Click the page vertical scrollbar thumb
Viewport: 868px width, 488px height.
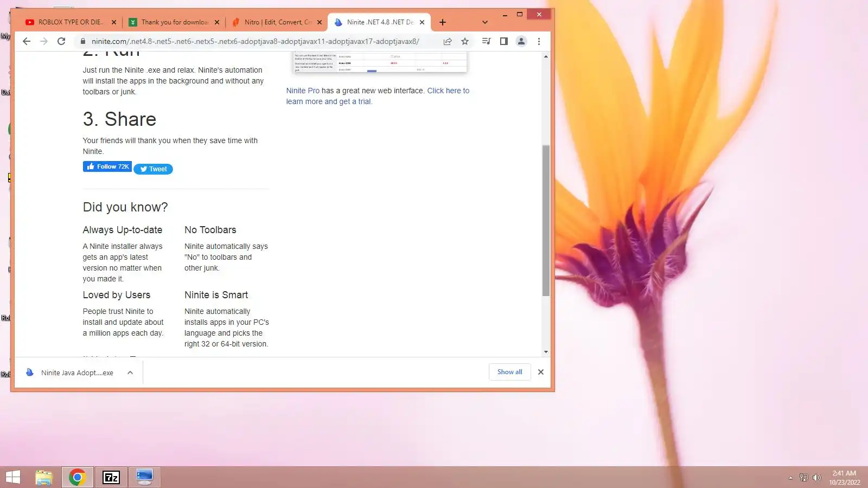click(x=546, y=221)
